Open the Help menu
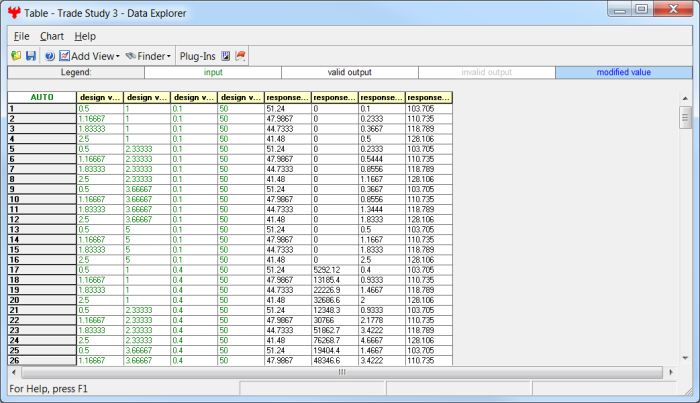This screenshot has height=403, width=700. 85,36
